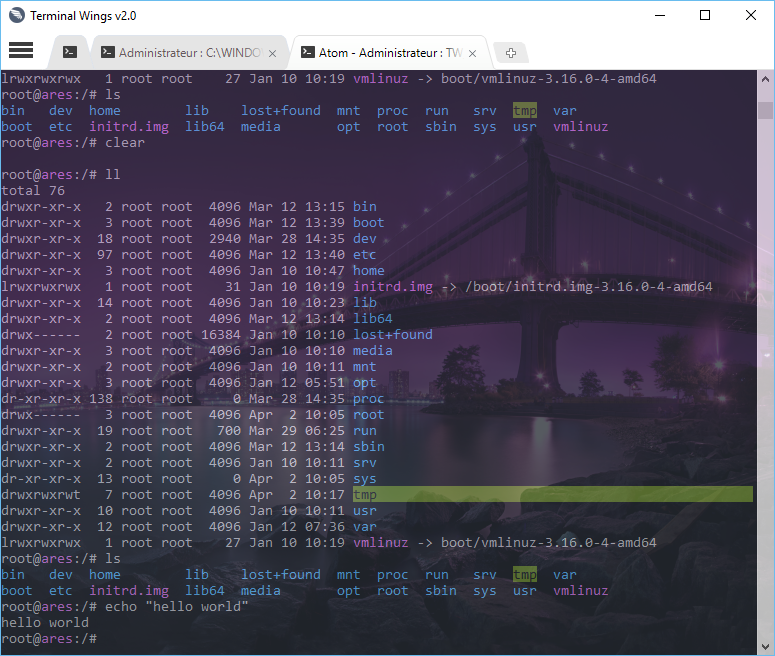Click 'var' in the ll listing

(x=365, y=527)
